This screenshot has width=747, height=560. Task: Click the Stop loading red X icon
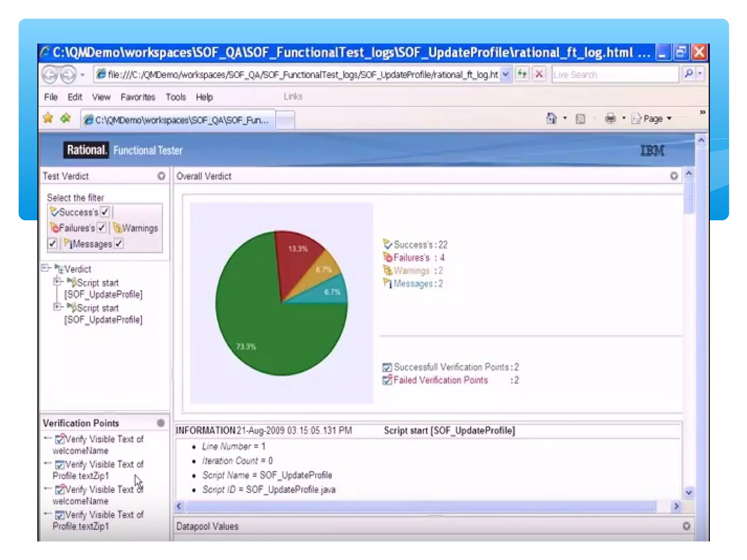[x=539, y=74]
